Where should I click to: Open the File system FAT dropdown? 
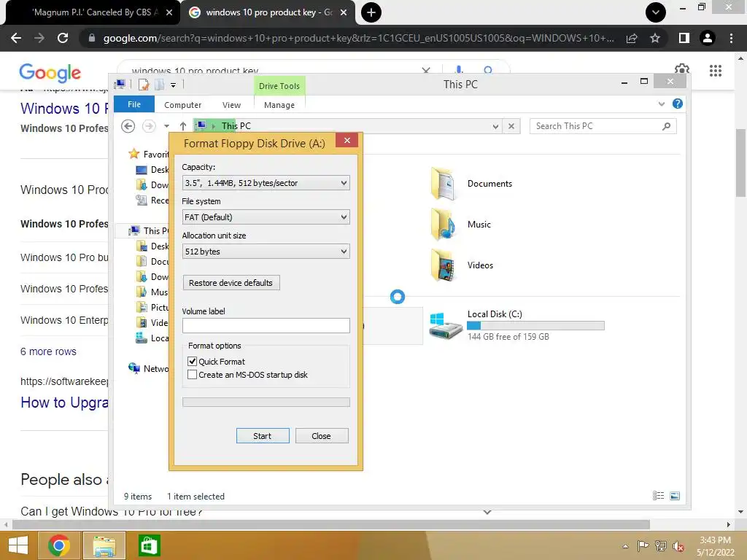pos(266,217)
